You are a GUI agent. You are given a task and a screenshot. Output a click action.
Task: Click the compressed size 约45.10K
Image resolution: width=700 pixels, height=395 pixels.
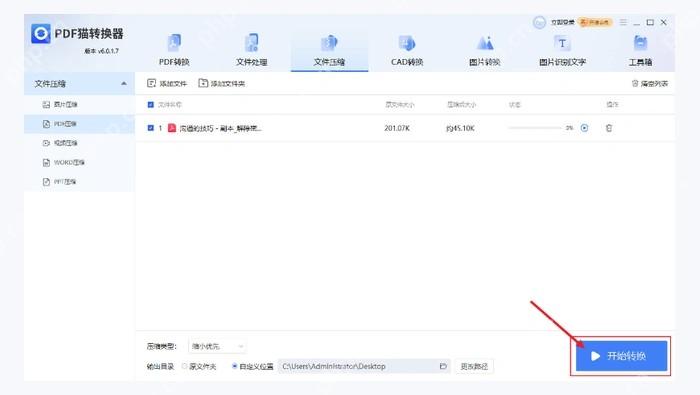coord(460,128)
